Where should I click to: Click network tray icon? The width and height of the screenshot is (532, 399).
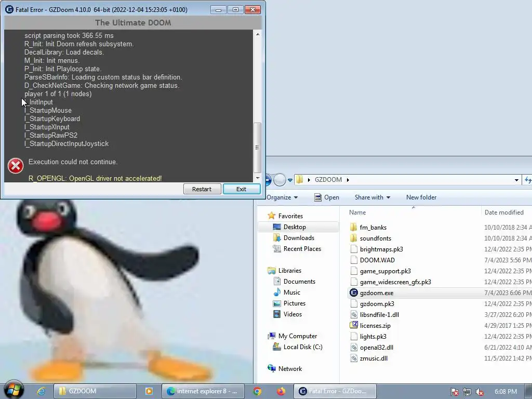(x=467, y=392)
